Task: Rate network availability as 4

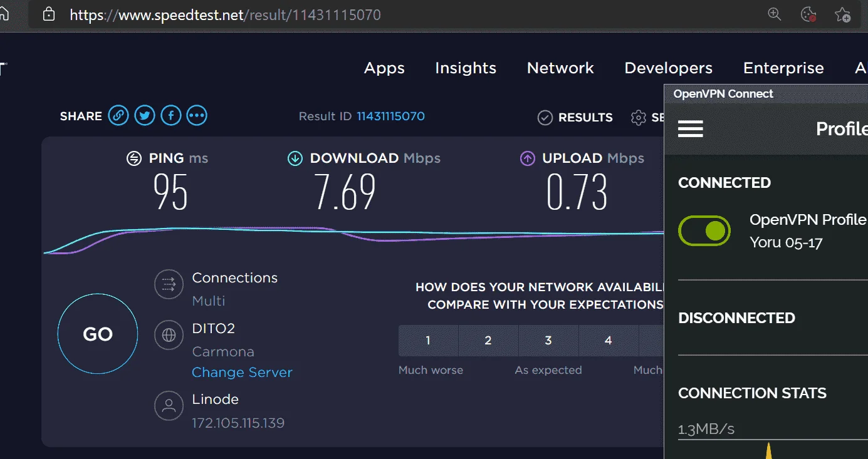Action: point(608,341)
